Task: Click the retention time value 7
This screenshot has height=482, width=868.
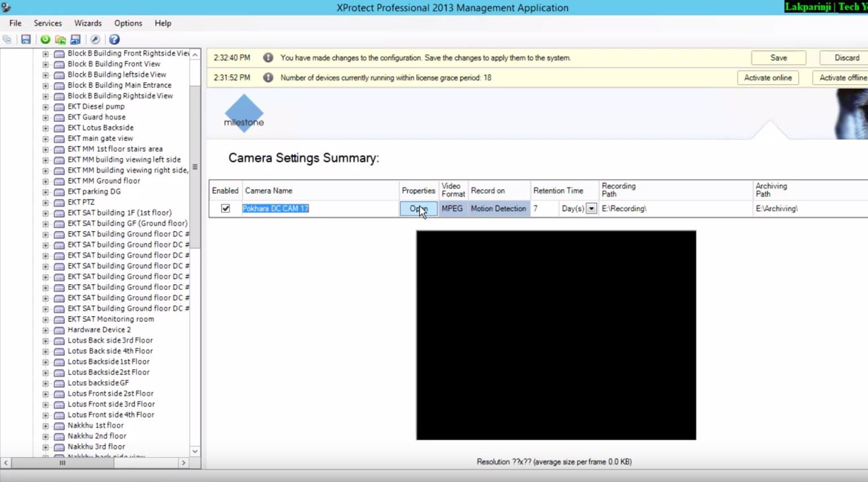Action: [x=544, y=208]
